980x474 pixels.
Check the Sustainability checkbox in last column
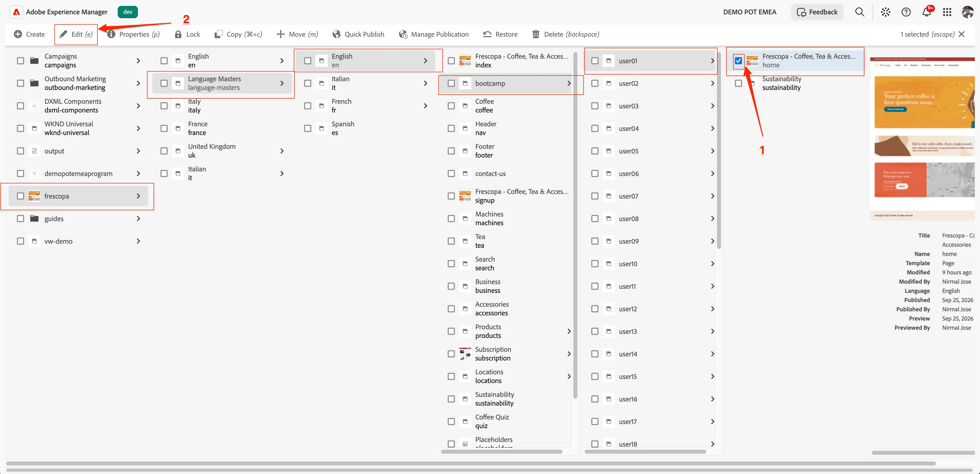(x=738, y=83)
